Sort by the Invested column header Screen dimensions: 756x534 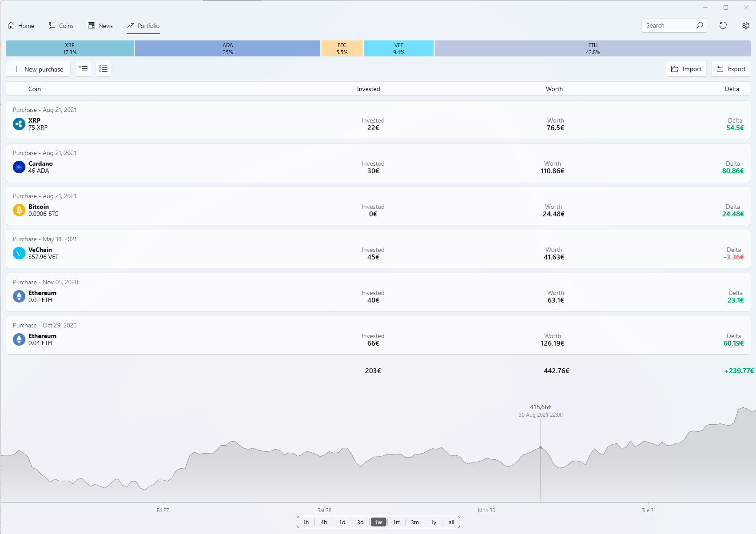pyautogui.click(x=368, y=89)
